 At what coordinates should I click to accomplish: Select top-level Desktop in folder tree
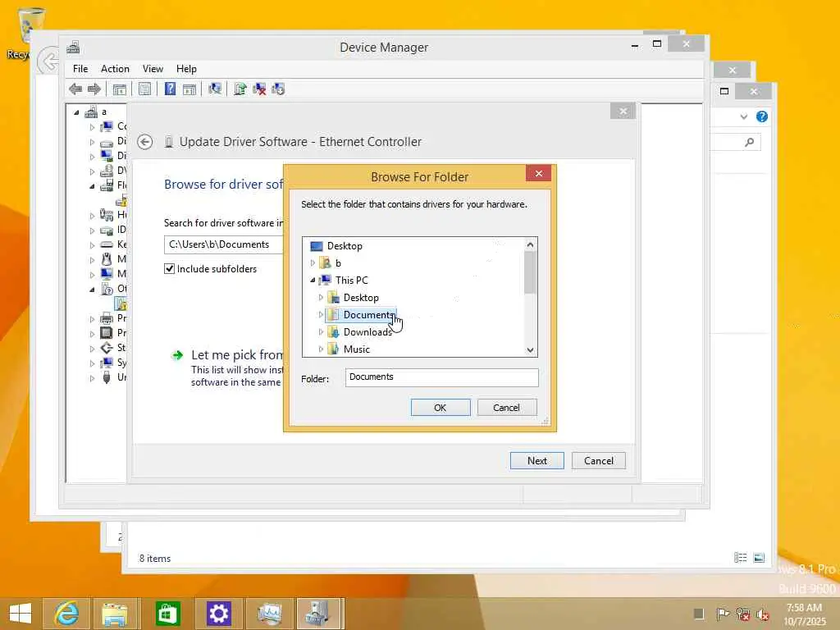(x=345, y=246)
